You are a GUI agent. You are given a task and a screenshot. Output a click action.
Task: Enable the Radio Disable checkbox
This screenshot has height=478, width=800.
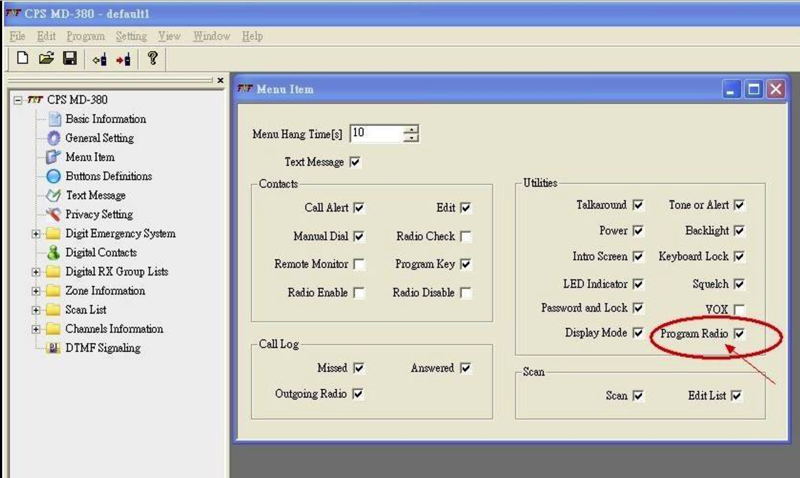pos(465,293)
